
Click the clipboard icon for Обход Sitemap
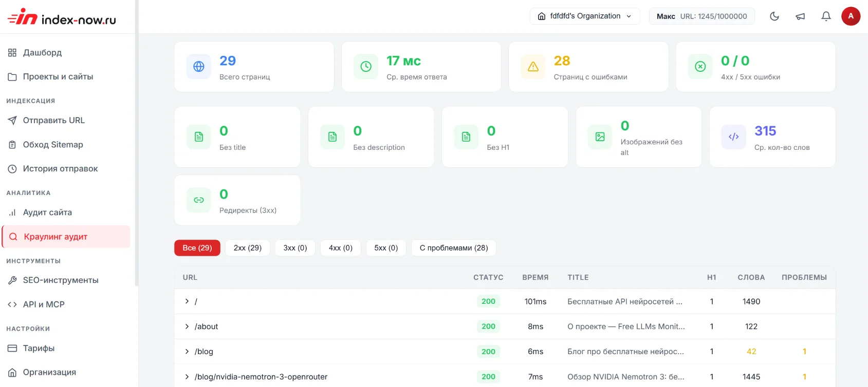tap(12, 145)
